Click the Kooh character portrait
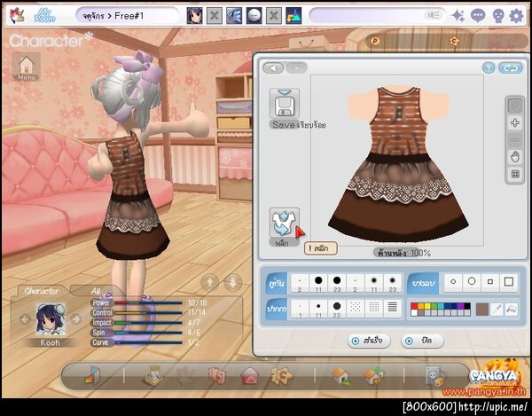This screenshot has width=532, height=416. (51, 319)
